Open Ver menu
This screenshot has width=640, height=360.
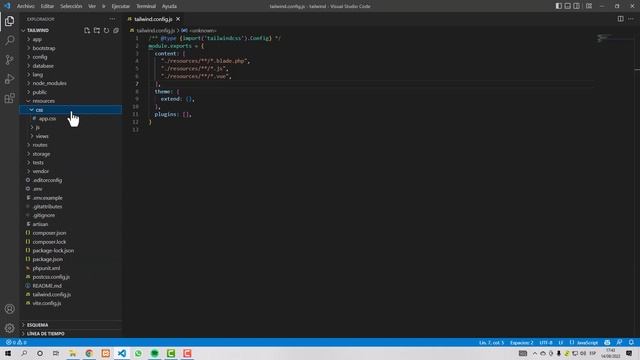92,6
